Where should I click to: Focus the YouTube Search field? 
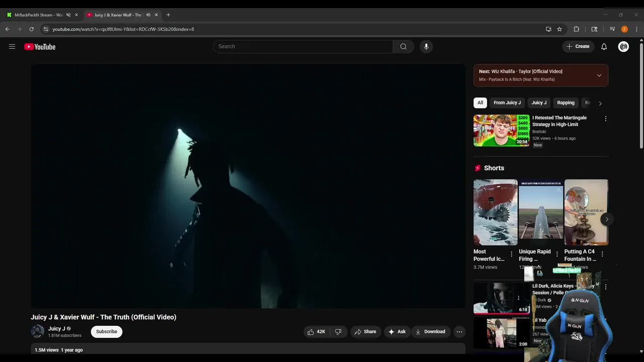[x=303, y=46]
